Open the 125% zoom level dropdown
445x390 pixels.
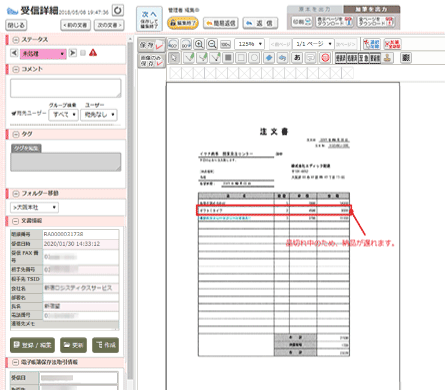250,44
